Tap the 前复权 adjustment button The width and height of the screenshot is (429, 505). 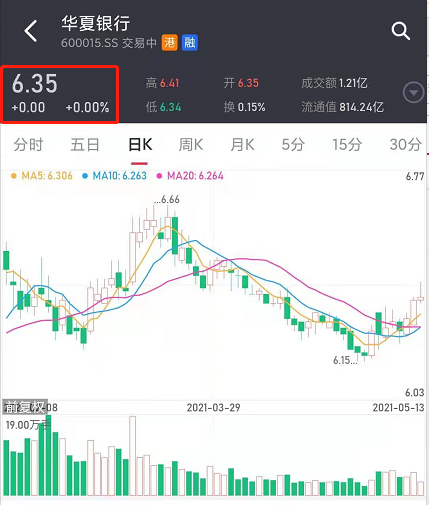(x=25, y=407)
